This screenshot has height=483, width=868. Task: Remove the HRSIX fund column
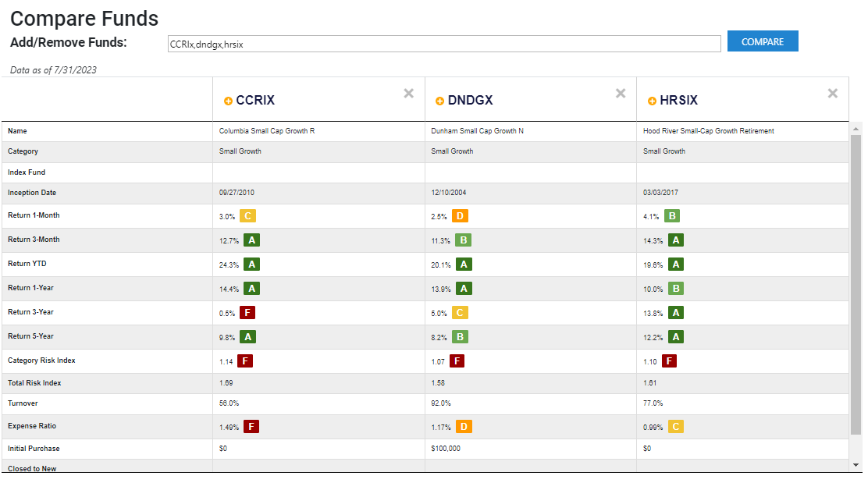[833, 94]
